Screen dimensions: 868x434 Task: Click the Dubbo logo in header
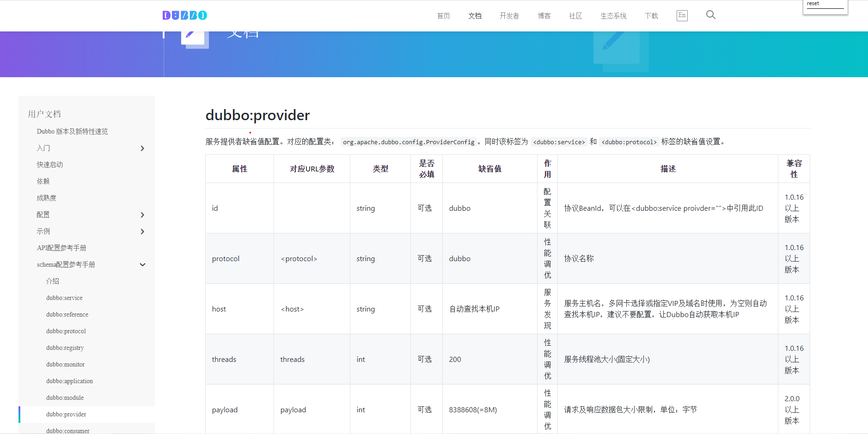point(185,15)
